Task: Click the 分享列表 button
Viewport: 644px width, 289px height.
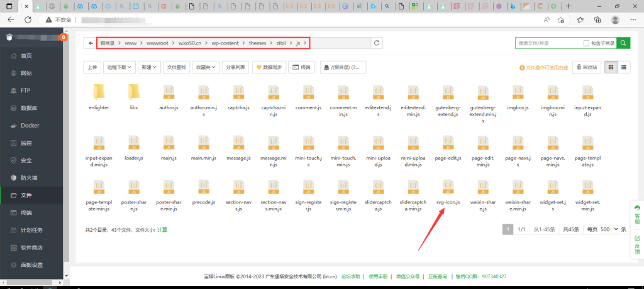Action: pyautogui.click(x=236, y=67)
